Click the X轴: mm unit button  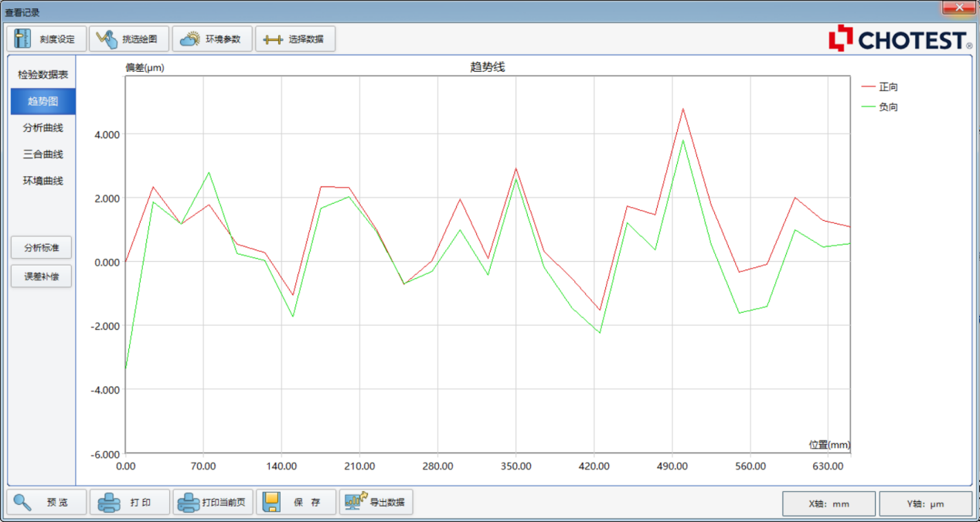[829, 503]
